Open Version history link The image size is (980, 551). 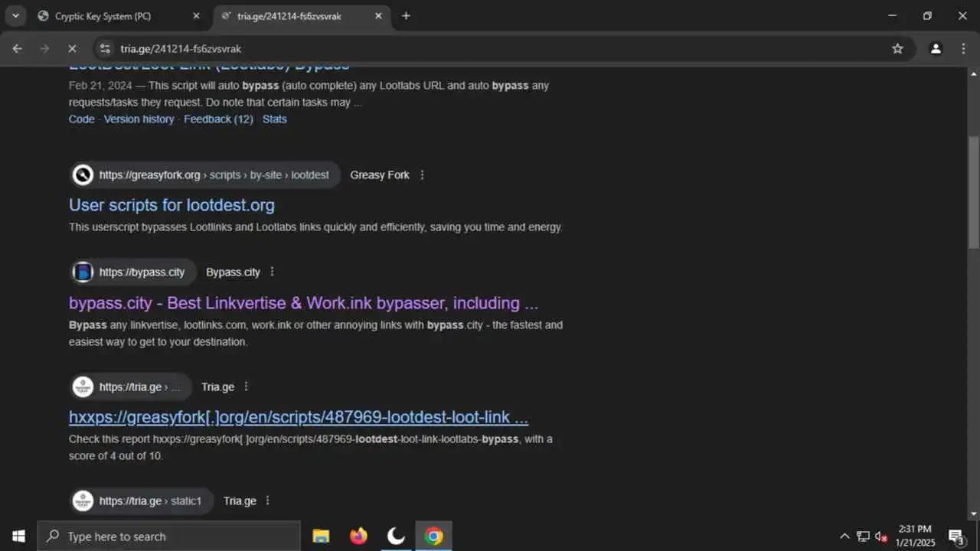pyautogui.click(x=139, y=119)
